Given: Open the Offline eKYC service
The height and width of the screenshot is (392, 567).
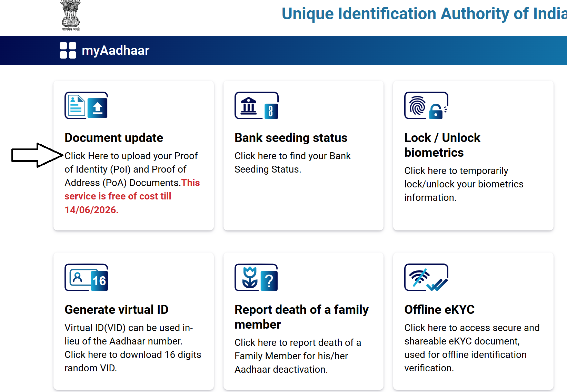Looking at the screenshot, I should (439, 309).
